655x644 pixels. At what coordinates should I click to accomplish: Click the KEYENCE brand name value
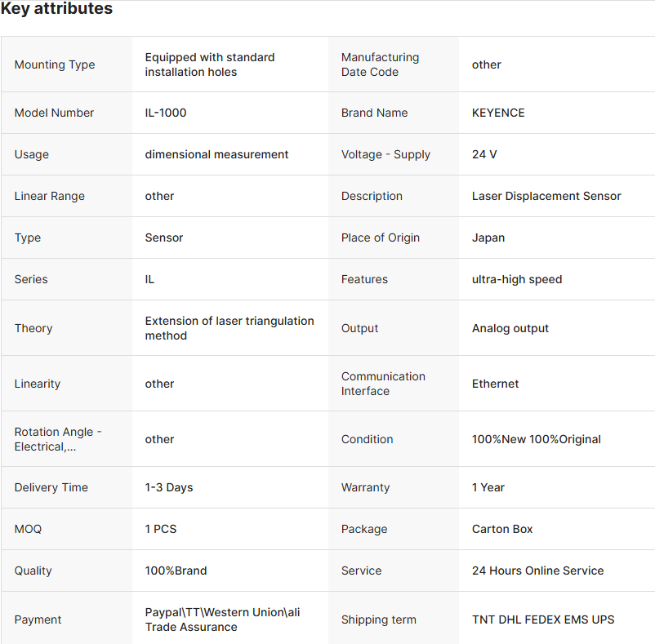tap(498, 113)
